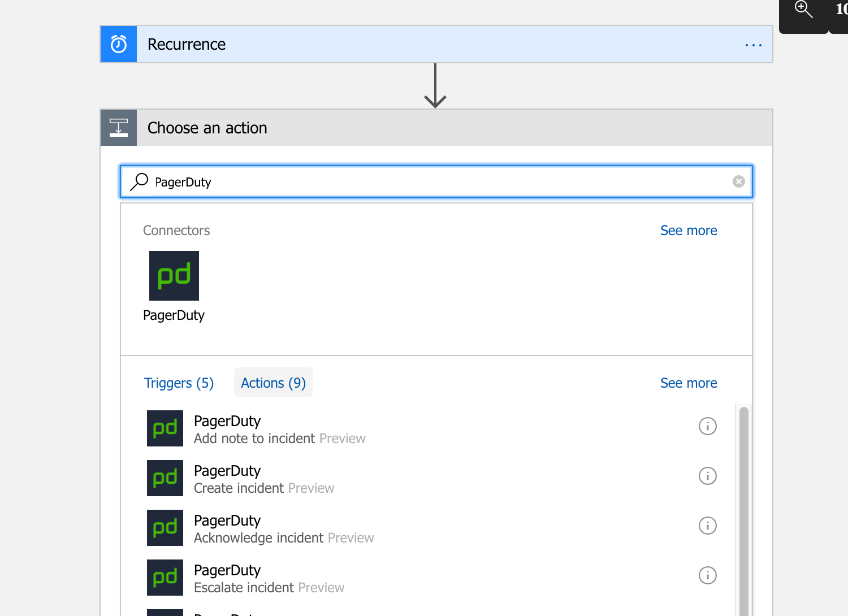The height and width of the screenshot is (616, 848).
Task: Click the PagerDuty icon beside Create incident
Action: (x=165, y=478)
